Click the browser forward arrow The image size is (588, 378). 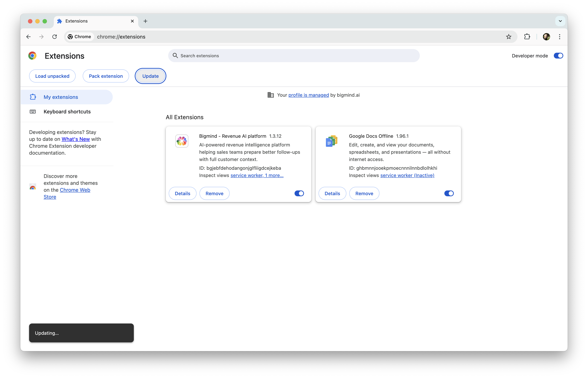(x=41, y=37)
